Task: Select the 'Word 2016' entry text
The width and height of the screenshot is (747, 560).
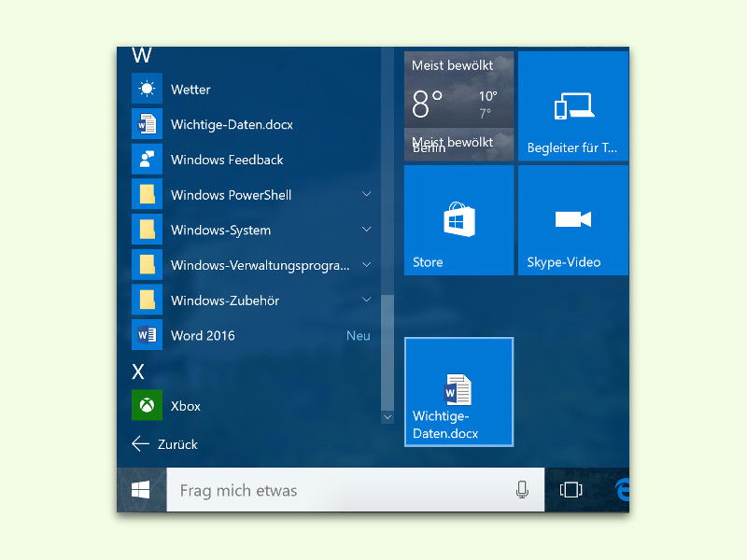Action: click(x=203, y=336)
